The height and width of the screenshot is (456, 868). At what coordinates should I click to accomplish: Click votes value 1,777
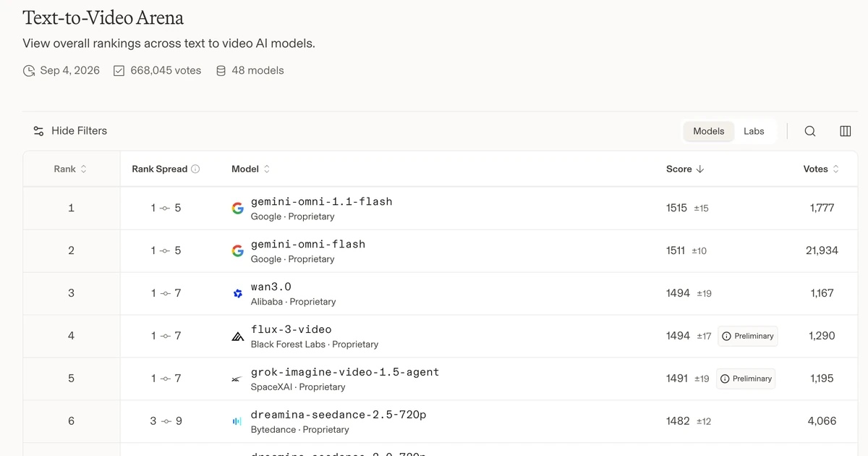822,208
